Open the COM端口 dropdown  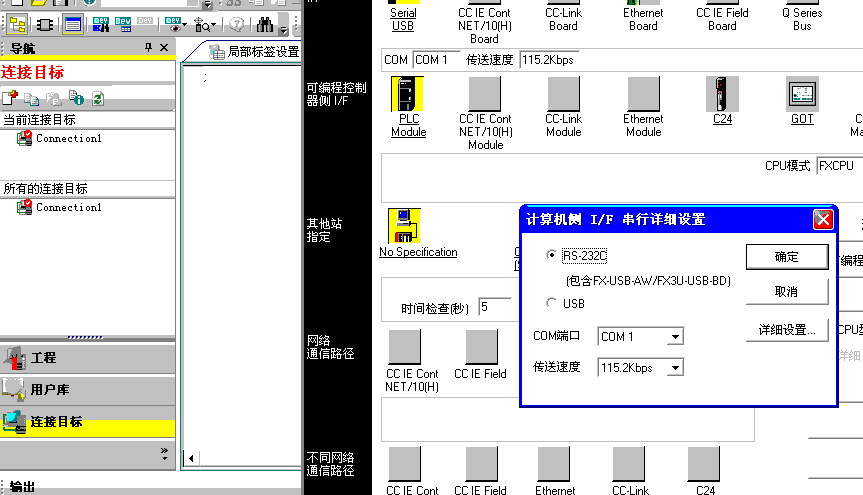(x=675, y=337)
